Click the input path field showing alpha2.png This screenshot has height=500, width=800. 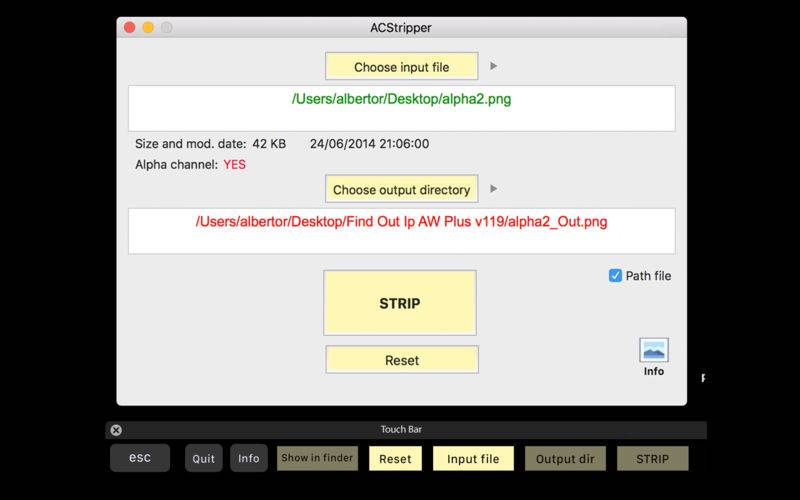click(402, 108)
